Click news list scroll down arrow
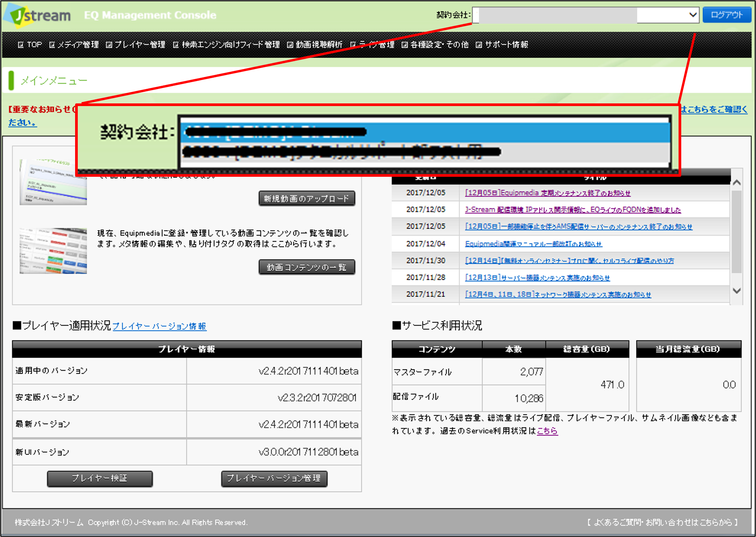This screenshot has width=756, height=537. tap(737, 291)
